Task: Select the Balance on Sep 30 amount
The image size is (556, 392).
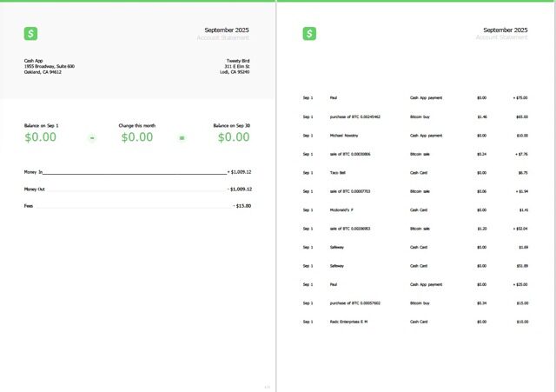Action: click(x=233, y=137)
